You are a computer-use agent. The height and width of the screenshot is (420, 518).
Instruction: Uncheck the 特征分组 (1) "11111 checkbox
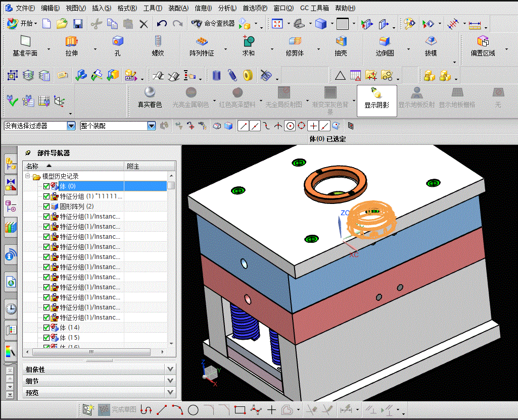point(46,197)
